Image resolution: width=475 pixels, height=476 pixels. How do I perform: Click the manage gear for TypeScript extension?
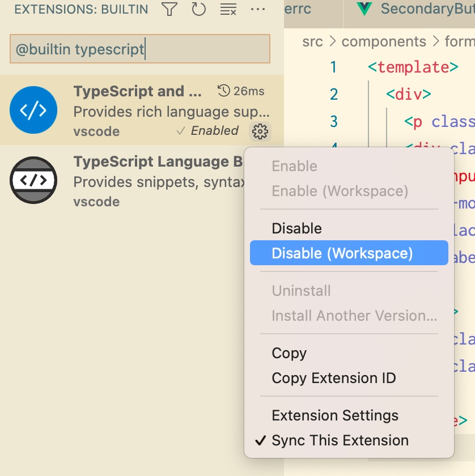pyautogui.click(x=260, y=131)
